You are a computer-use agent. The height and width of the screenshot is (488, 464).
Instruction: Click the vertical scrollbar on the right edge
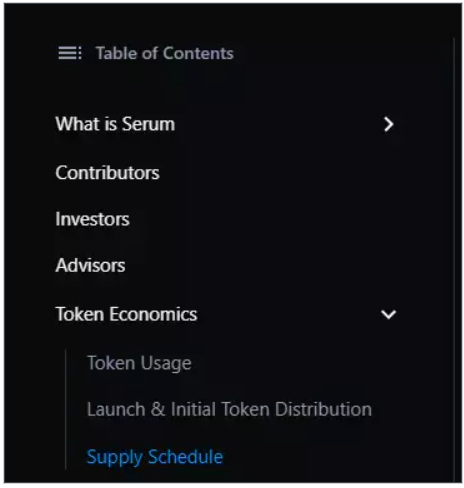tap(454, 257)
